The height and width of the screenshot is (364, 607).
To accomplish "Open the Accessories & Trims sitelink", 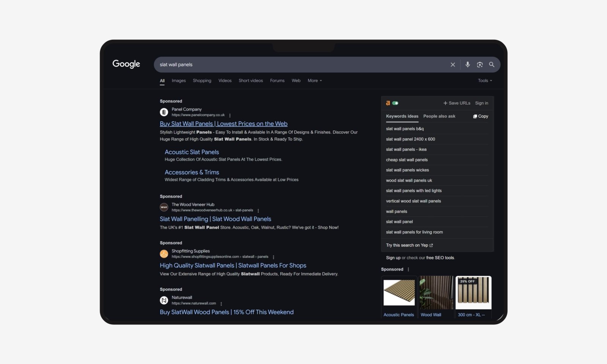I will [x=192, y=173].
